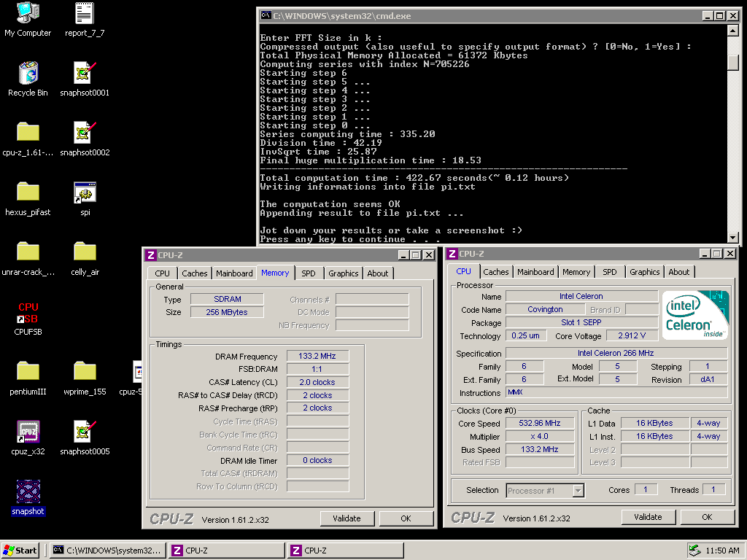Click the x 4.0 multiplier value

coord(539,436)
